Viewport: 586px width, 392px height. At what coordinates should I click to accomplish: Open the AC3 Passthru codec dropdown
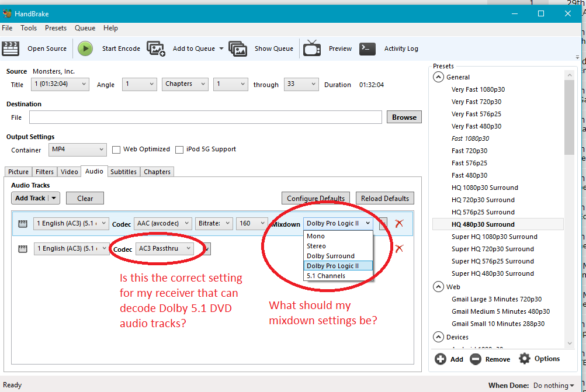[164, 248]
